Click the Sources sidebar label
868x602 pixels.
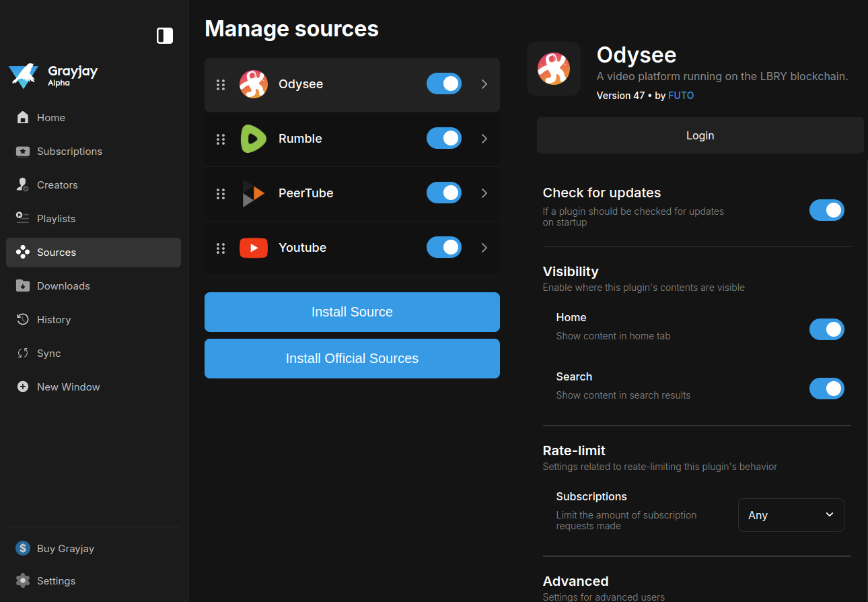coord(57,253)
